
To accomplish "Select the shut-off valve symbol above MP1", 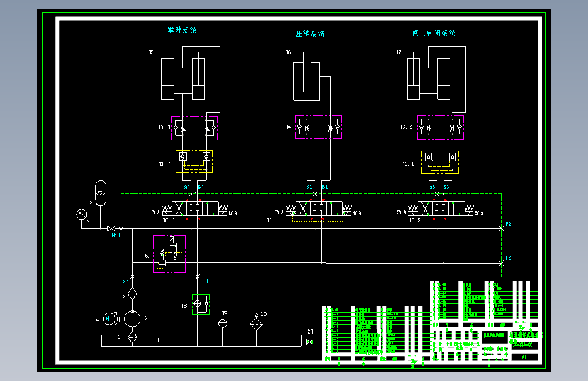I will (111, 228).
